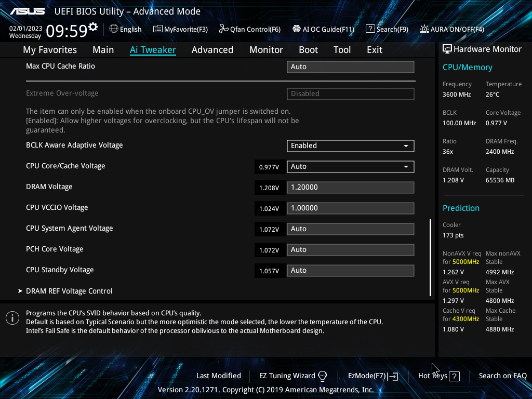The image size is (532, 399).
Task: Click the settings gear next to the clock
Action: (x=93, y=27)
